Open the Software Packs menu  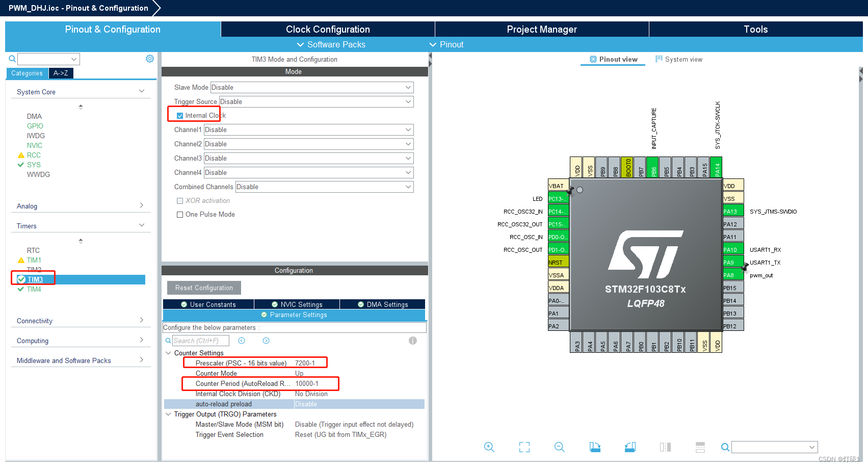331,44
